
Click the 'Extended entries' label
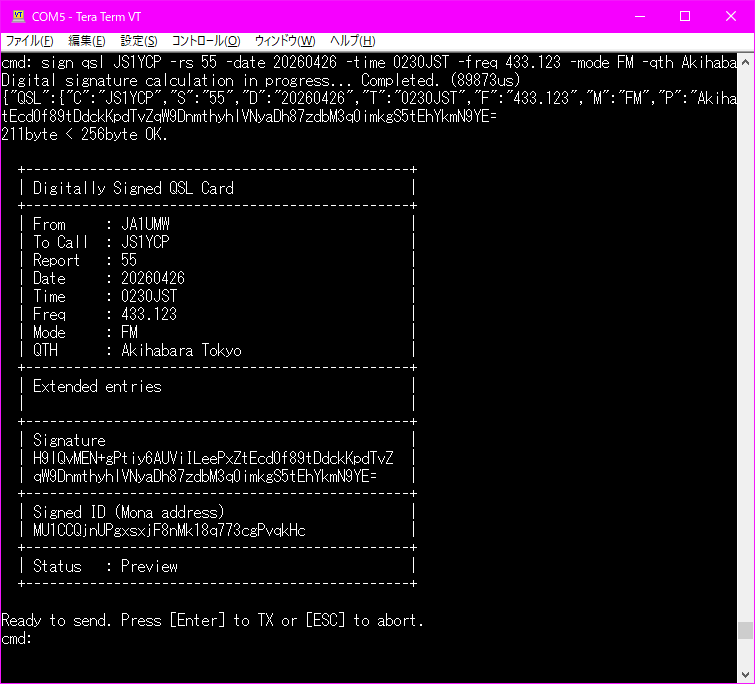click(97, 387)
